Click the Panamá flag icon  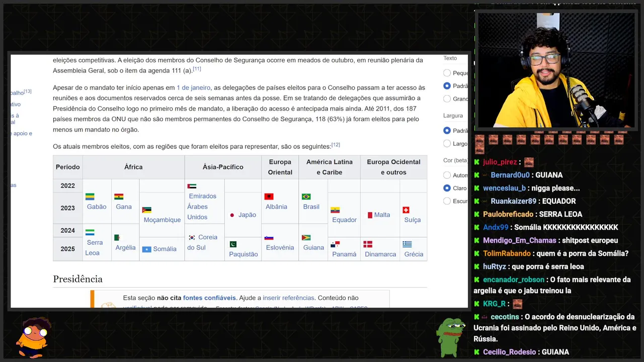[335, 244]
